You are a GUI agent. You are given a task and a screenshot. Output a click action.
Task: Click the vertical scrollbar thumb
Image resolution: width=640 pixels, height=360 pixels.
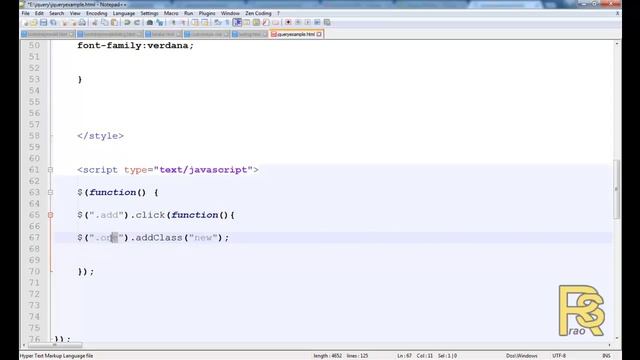click(x=617, y=189)
